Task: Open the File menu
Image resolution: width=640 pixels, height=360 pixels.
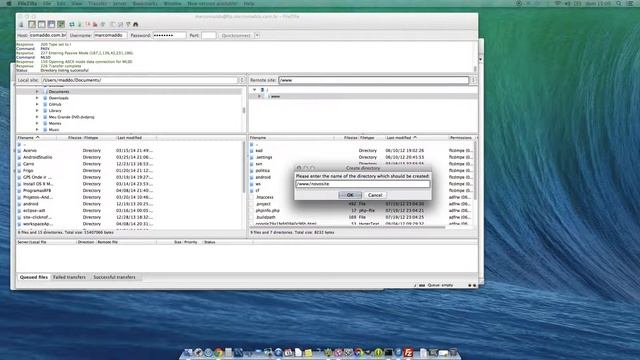Action: [x=47, y=3]
